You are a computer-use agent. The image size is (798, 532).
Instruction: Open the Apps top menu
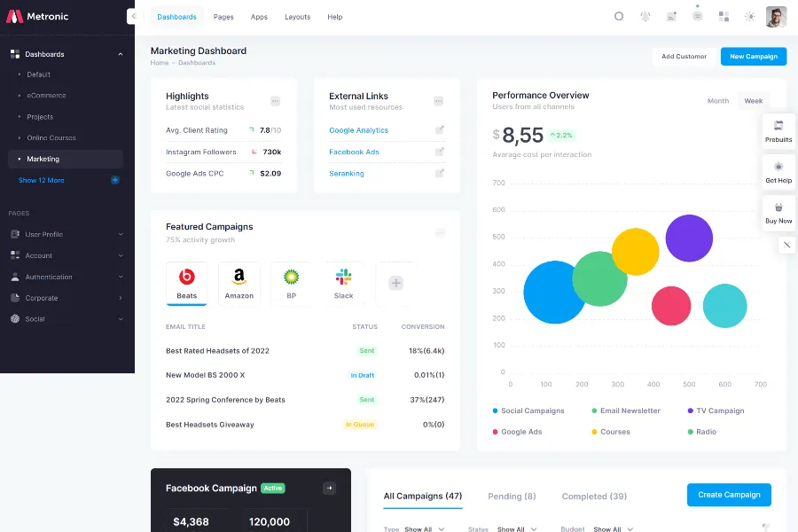click(x=259, y=17)
